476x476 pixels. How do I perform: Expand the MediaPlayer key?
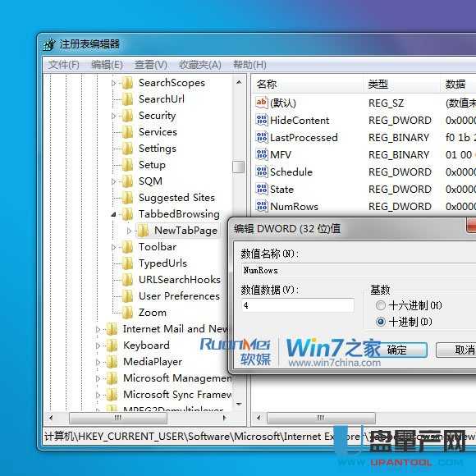click(98, 362)
